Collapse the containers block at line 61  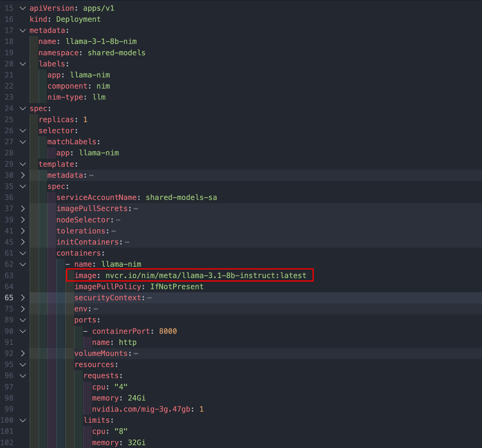coord(23,253)
